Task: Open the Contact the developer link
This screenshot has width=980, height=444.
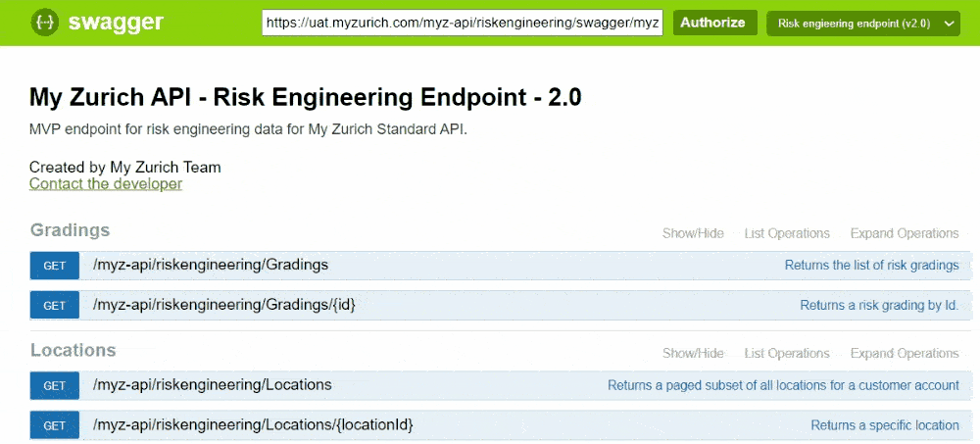Action: pyautogui.click(x=106, y=183)
